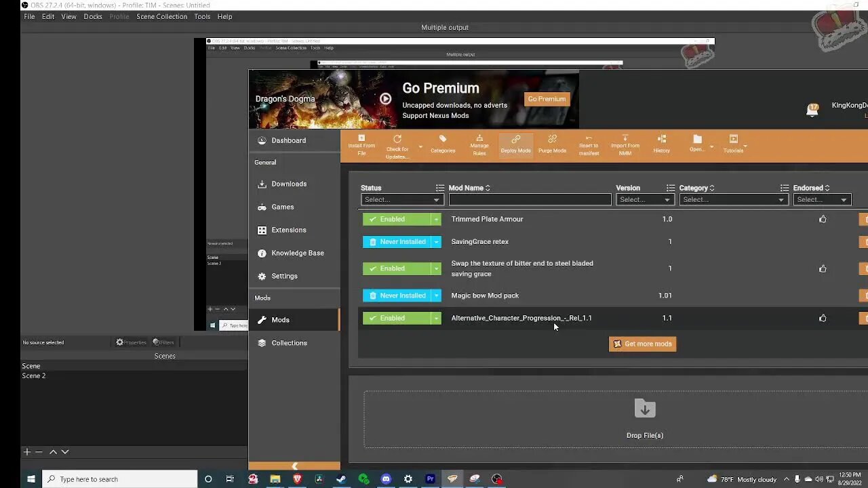
Task: Click the group-by icon in Status column header
Action: pyautogui.click(x=439, y=188)
